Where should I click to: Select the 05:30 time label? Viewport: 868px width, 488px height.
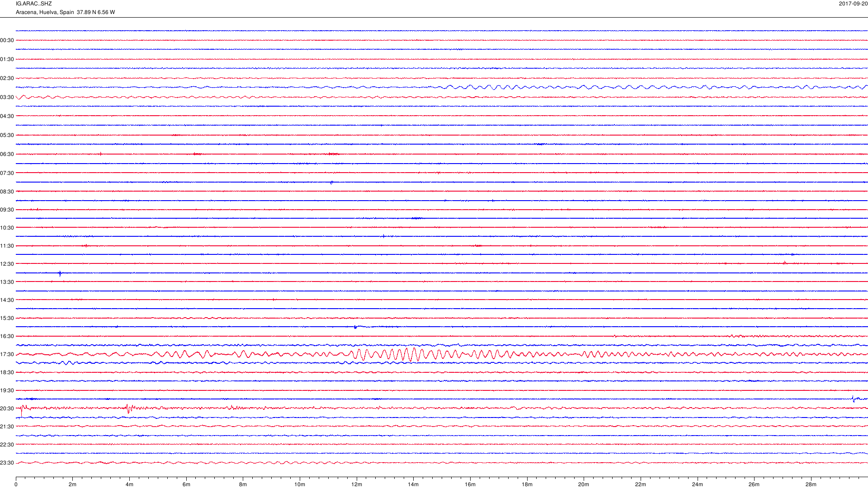(7, 135)
